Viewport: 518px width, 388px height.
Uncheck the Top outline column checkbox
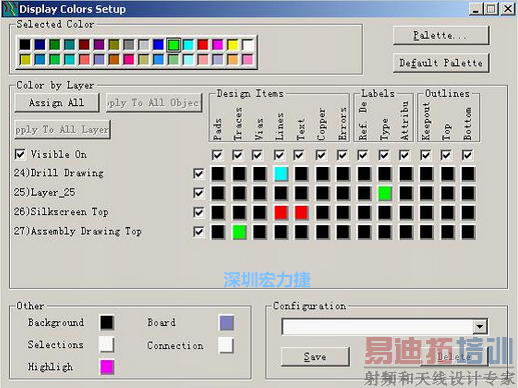(446, 155)
